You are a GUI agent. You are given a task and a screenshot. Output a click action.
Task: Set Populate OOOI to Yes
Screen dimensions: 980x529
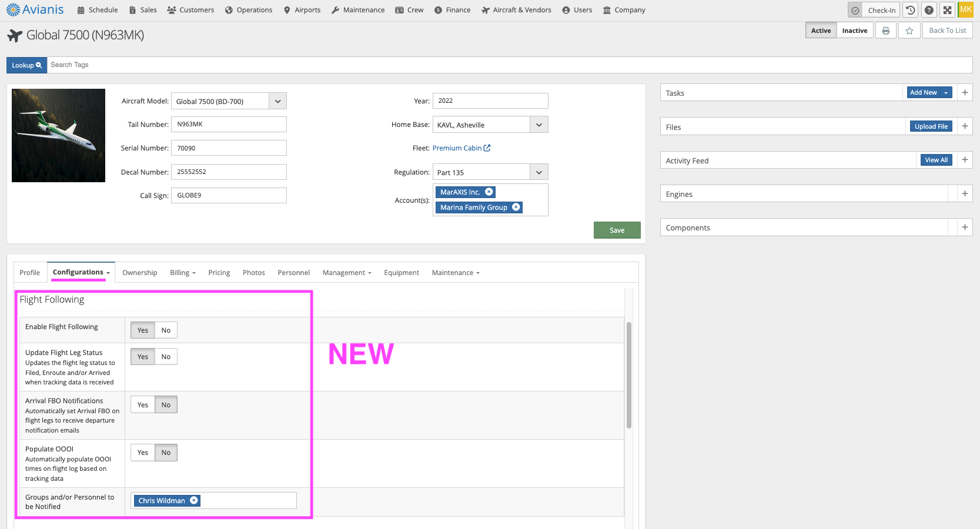(x=143, y=452)
